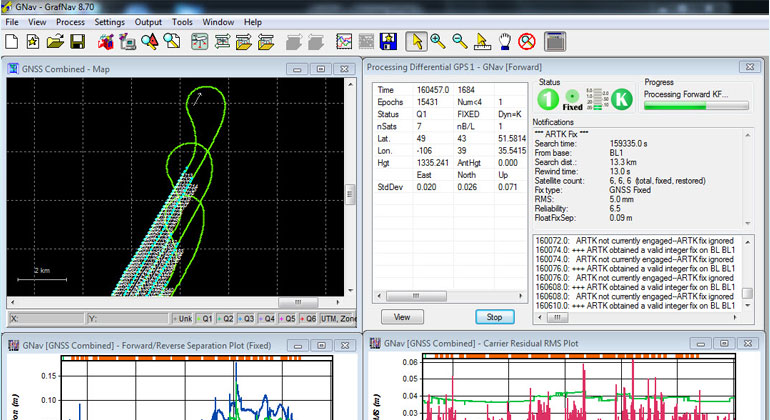Click the Unk quality legend item
This screenshot has width=770, height=420.
[182, 319]
